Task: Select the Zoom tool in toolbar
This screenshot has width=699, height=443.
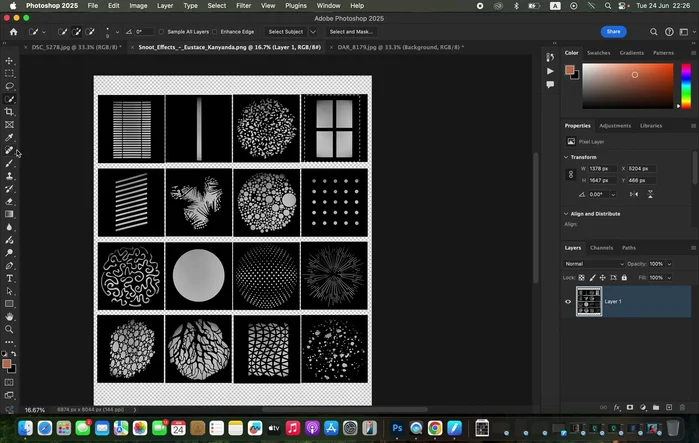Action: tap(9, 329)
